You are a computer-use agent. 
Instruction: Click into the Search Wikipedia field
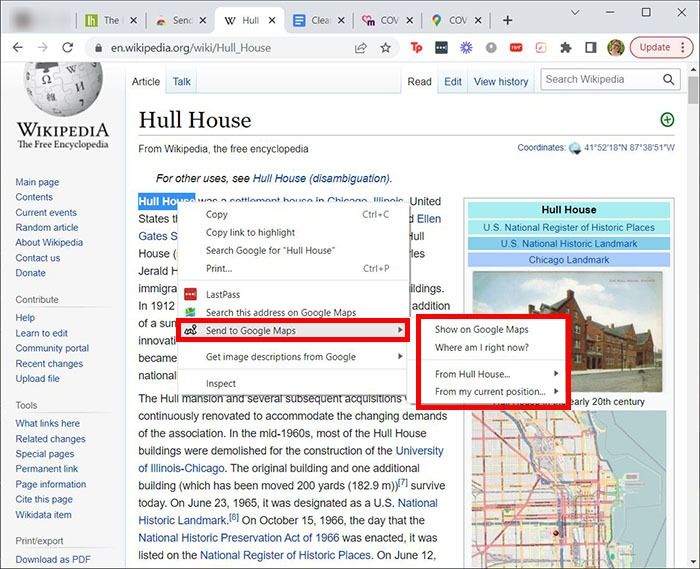click(601, 79)
